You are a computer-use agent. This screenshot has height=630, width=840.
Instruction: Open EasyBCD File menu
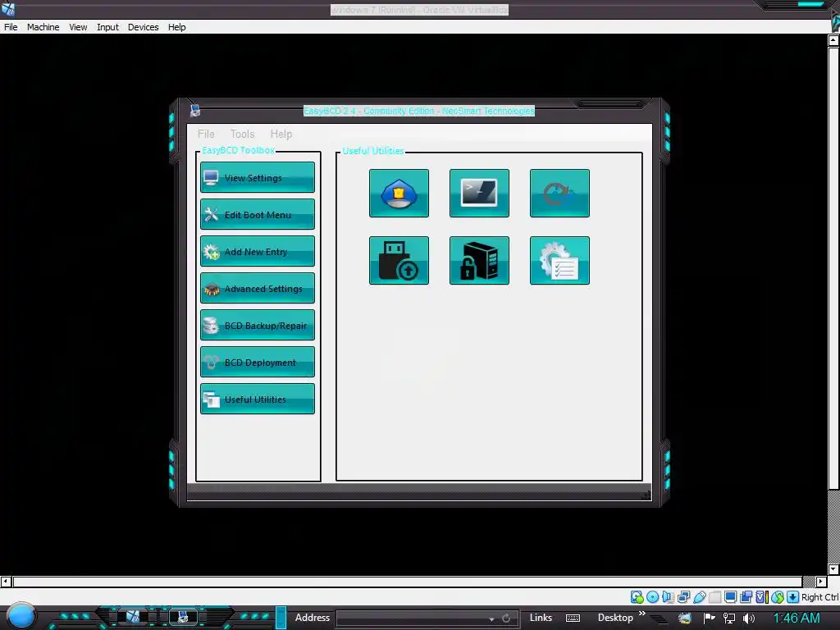point(206,134)
